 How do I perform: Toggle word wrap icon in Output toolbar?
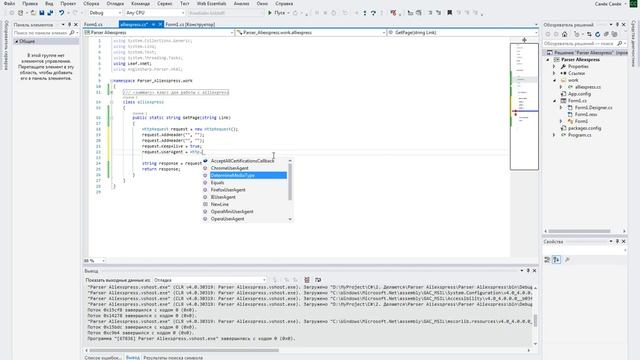coord(318,280)
